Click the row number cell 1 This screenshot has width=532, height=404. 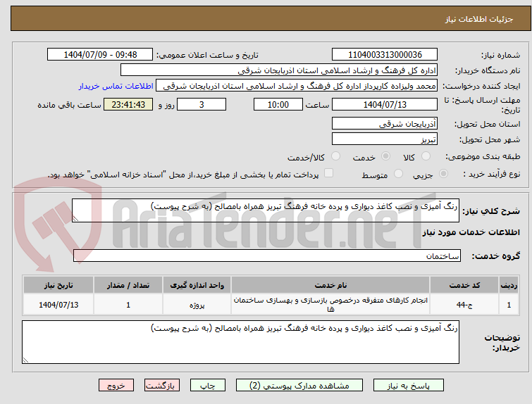[509, 305]
